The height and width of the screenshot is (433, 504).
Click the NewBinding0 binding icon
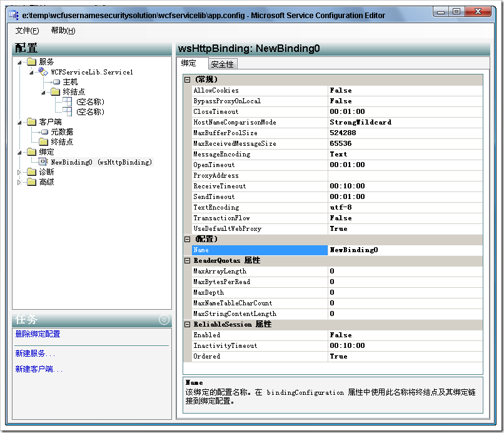point(43,162)
